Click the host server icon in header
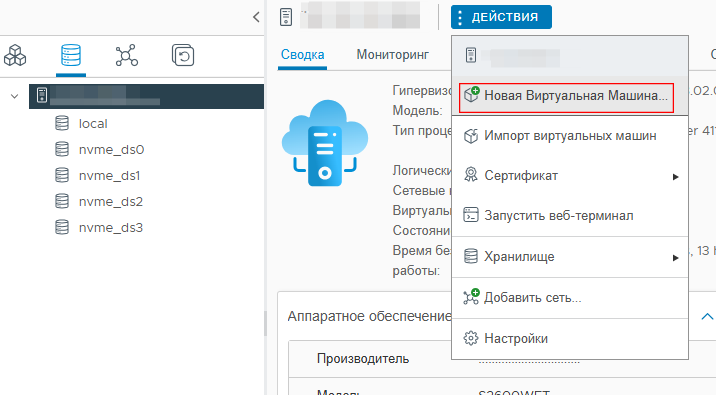Viewport: 716px width, 395px height. coord(286,17)
